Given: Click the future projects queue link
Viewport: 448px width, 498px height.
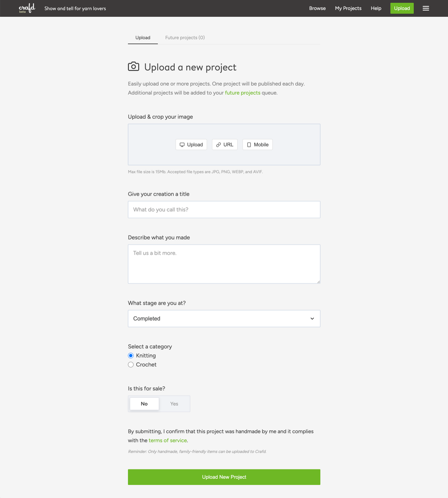Looking at the screenshot, I should pos(243,93).
